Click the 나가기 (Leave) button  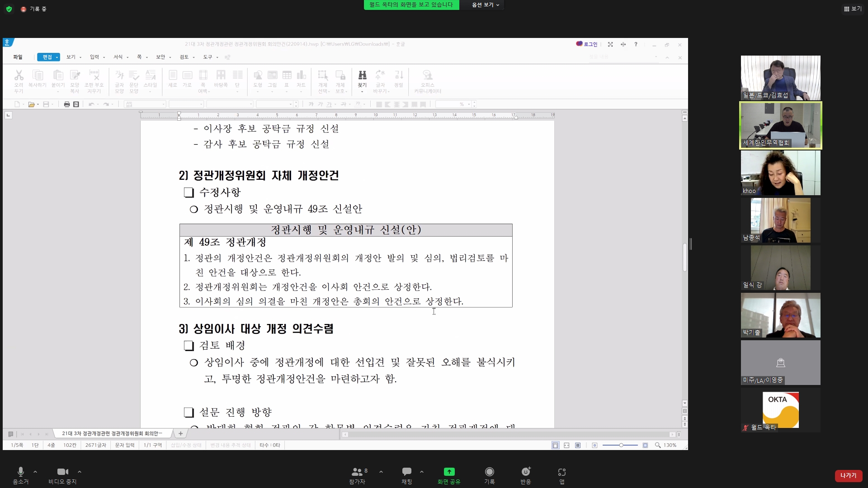pyautogui.click(x=848, y=475)
